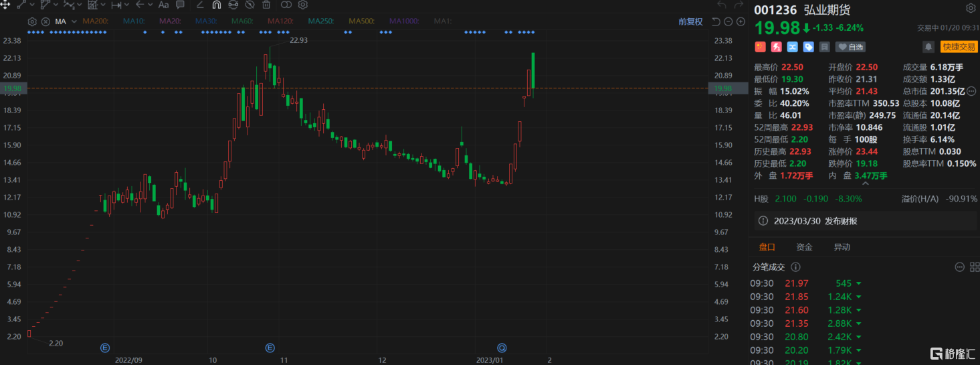Image resolution: width=980 pixels, height=365 pixels.
Task: Select the text annotation tool (Aa)
Action: pyautogui.click(x=163, y=5)
